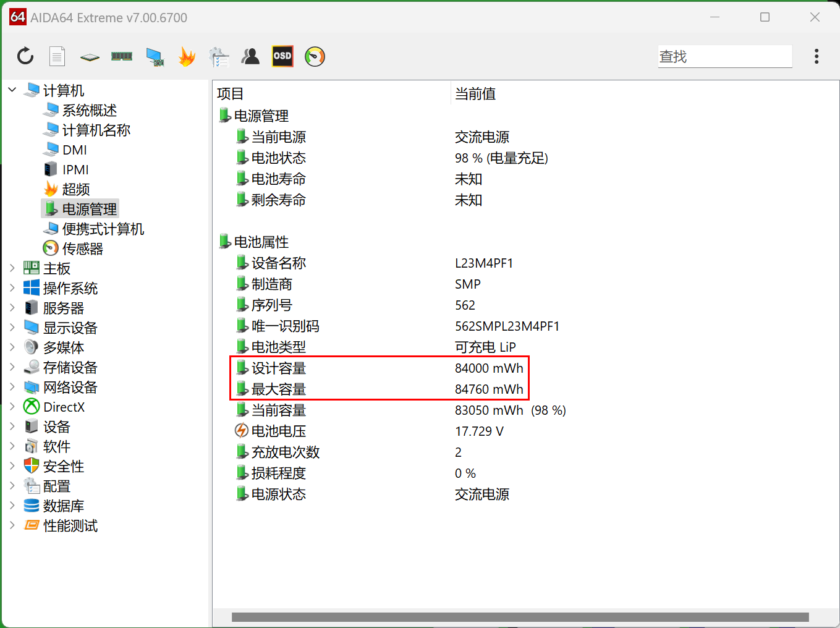Screen dimensions: 840x628
Task: Click the user preferences person icon
Action: click(x=250, y=56)
